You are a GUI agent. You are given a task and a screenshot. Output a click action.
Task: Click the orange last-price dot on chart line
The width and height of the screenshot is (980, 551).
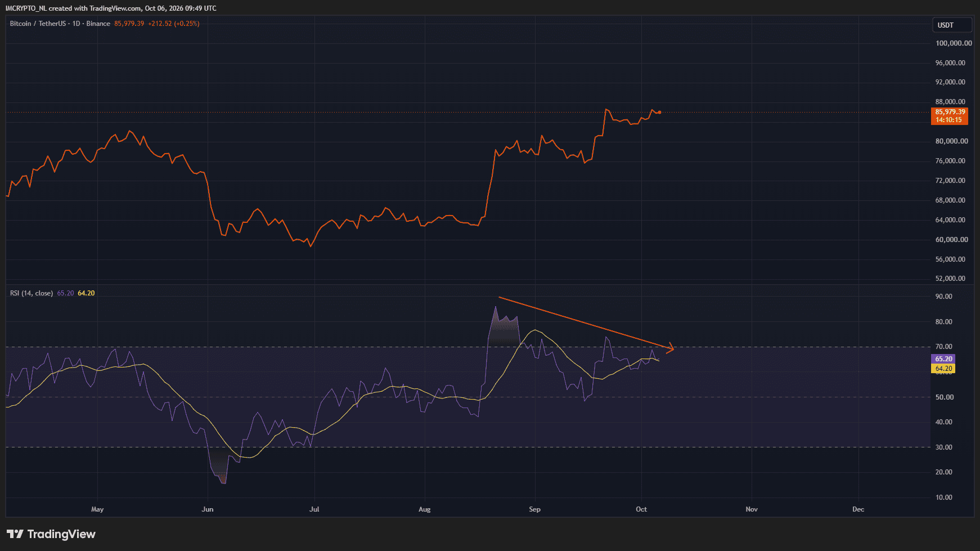pyautogui.click(x=659, y=113)
